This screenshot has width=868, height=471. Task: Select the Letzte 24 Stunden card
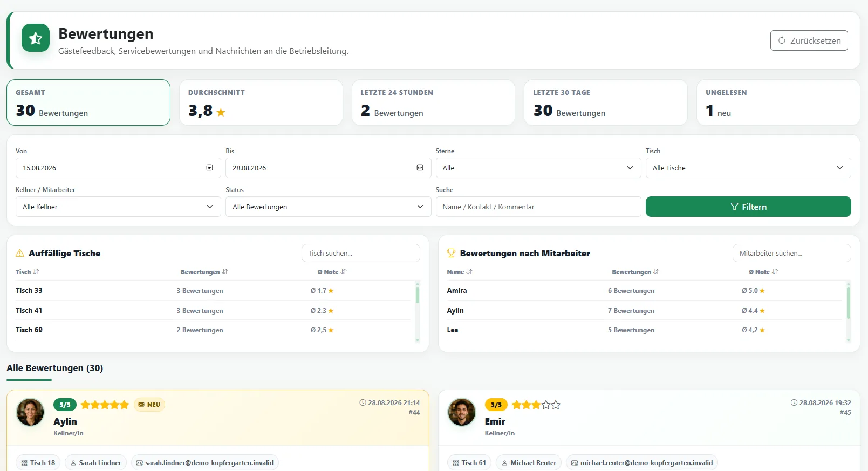[434, 103]
